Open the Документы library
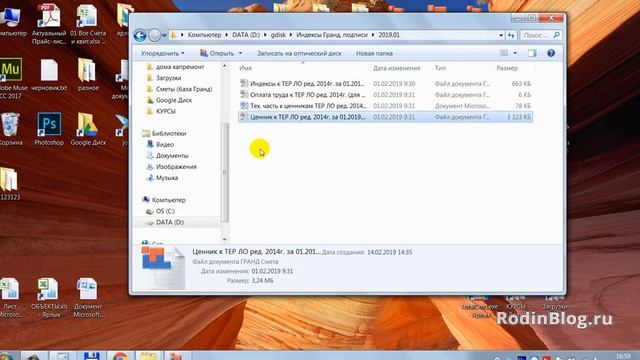This screenshot has height=360, width=640. click(x=172, y=156)
